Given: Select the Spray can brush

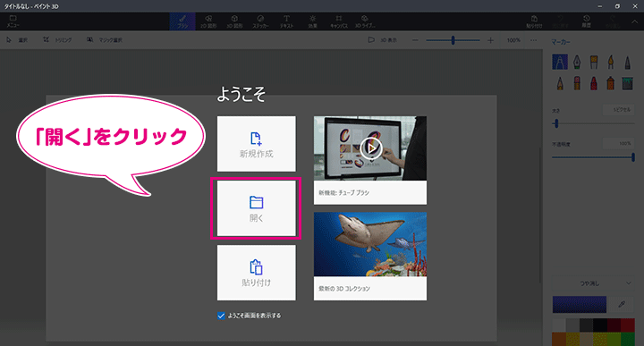Looking at the screenshot, I should [611, 83].
